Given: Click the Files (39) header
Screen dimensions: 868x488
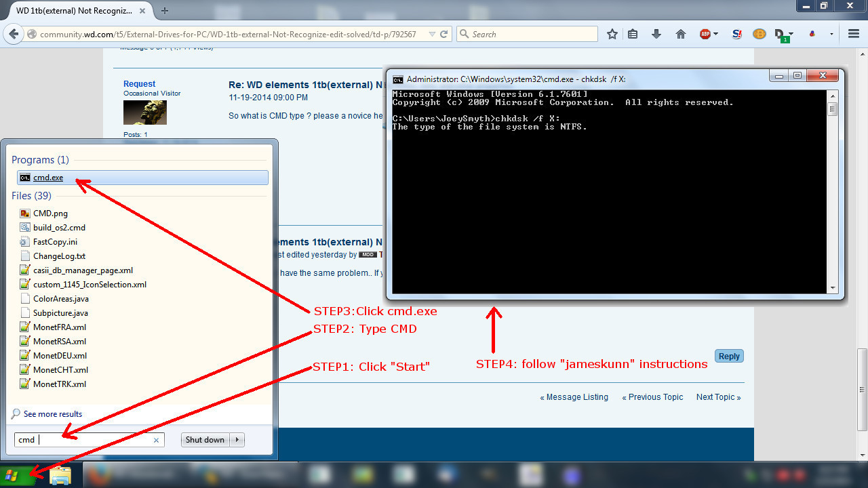Looking at the screenshot, I should [31, 196].
